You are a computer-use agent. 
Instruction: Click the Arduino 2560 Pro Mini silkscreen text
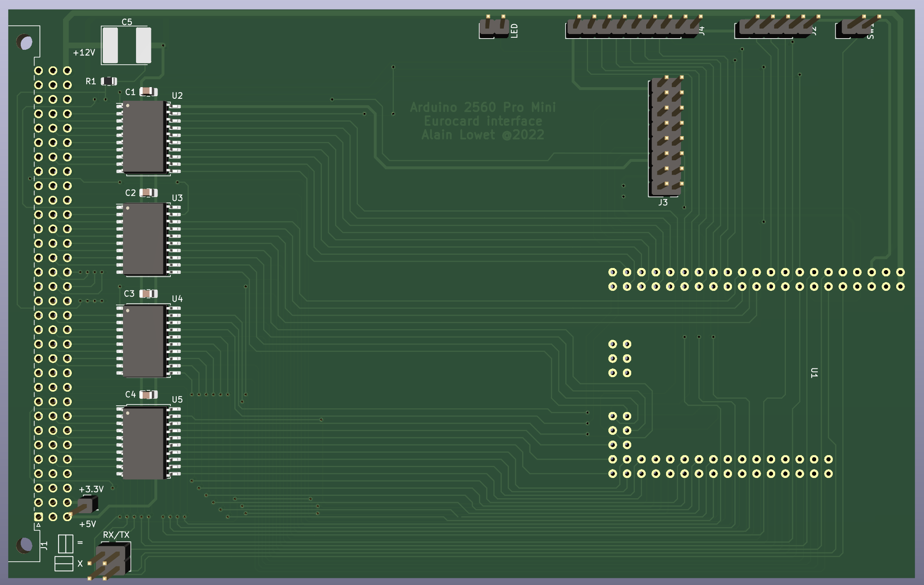483,107
